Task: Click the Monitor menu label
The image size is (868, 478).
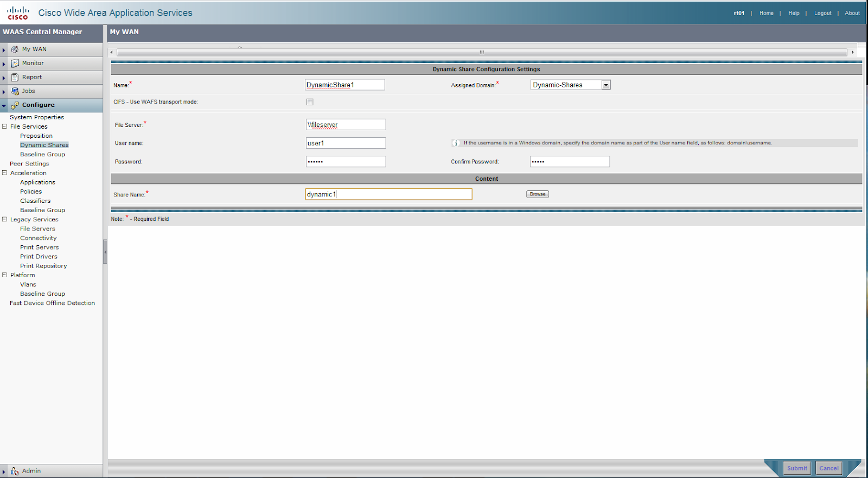Action: (x=33, y=63)
